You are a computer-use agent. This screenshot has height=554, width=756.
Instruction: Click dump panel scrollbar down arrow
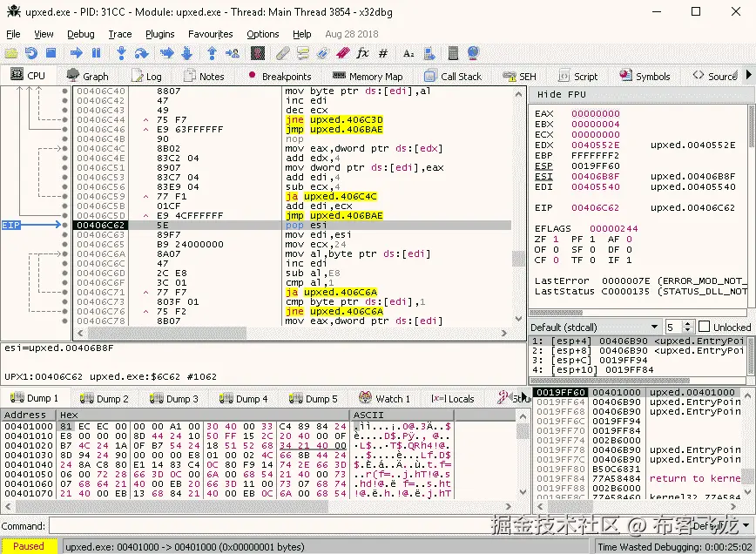coord(523,492)
